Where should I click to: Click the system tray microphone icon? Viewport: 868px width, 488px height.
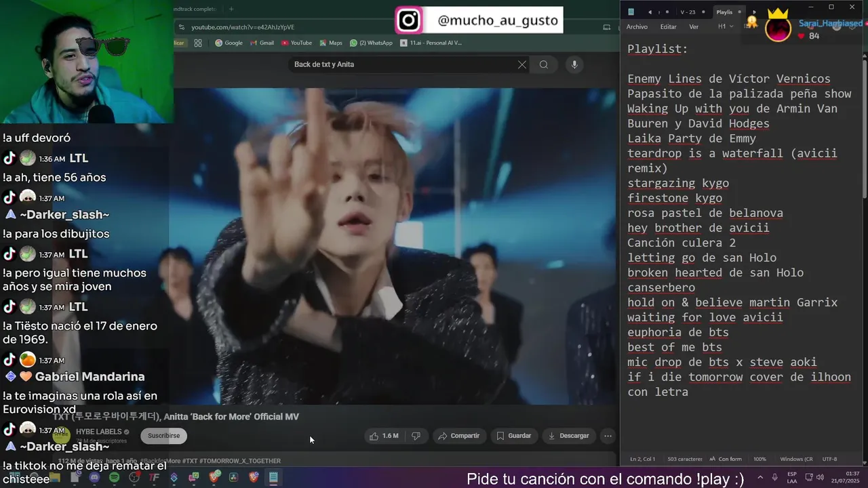click(x=775, y=477)
